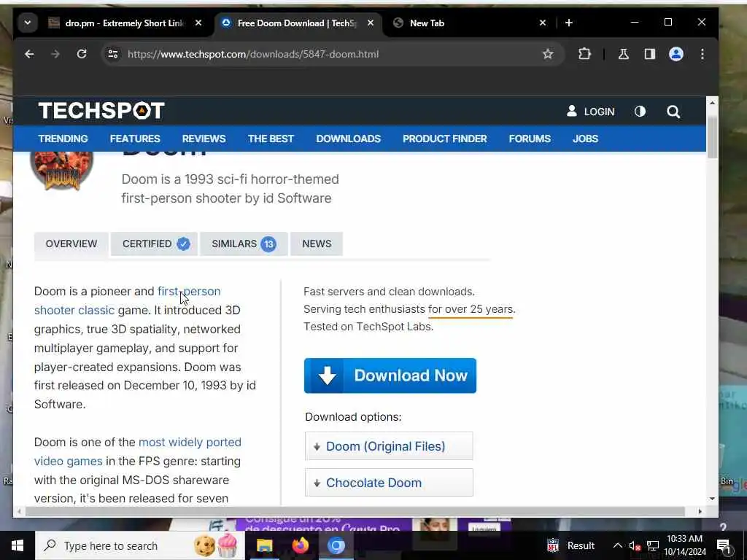747x560 pixels.
Task: Choose Chocolate Doom download option
Action: click(389, 483)
